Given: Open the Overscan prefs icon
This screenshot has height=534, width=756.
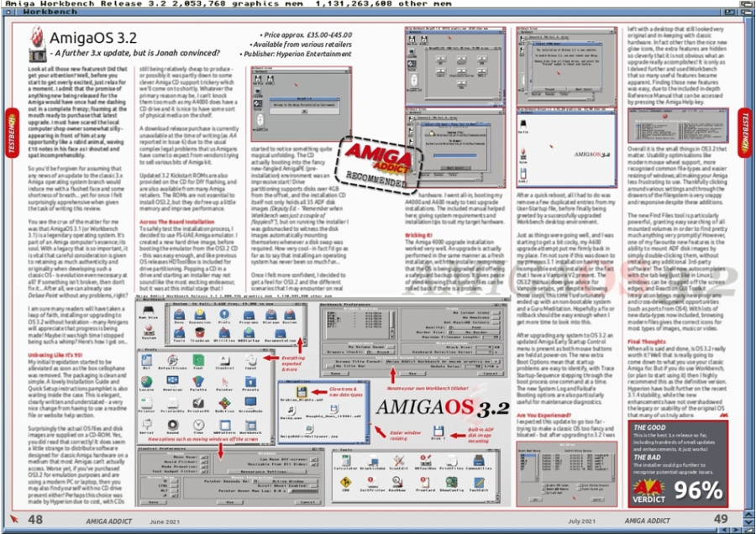Looking at the screenshot, I should [172, 380].
